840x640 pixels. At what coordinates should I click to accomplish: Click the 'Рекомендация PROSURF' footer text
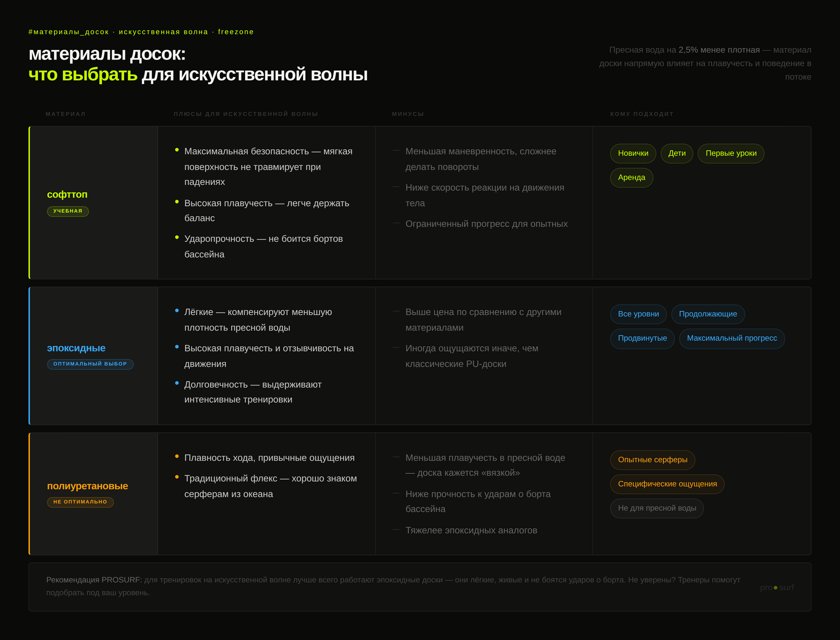(393, 586)
